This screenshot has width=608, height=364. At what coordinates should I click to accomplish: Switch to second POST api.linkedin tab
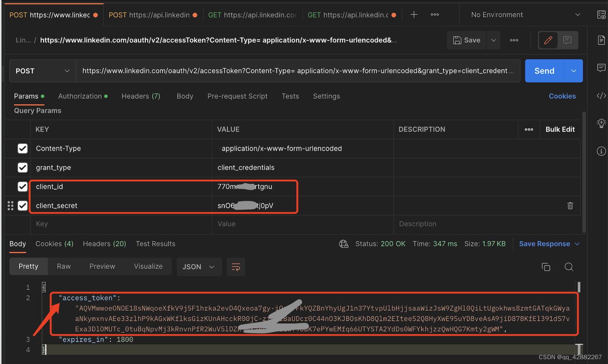click(x=153, y=15)
